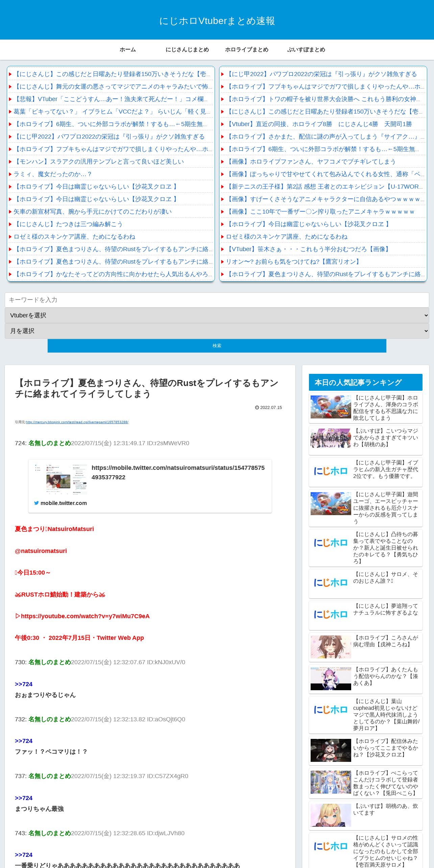Click the >>724 anchor above まつりちゃん最強
Screen dimensions: 434x868
click(x=24, y=798)
